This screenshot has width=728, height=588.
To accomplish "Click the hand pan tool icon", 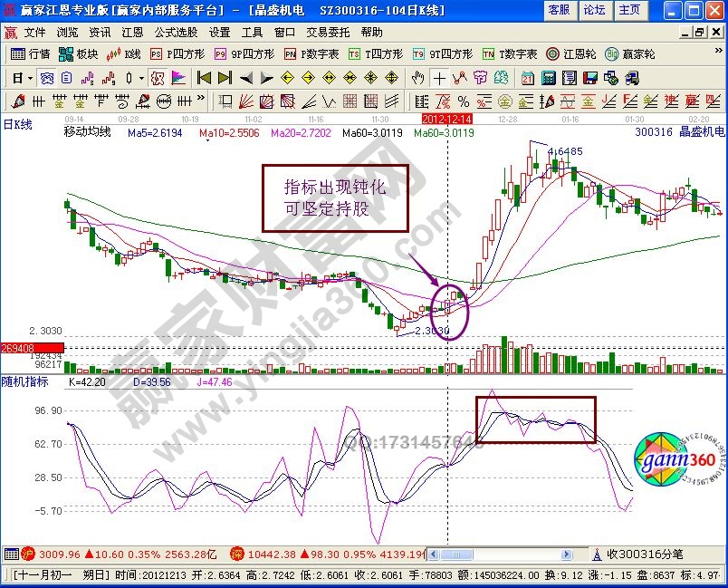I will (418, 78).
